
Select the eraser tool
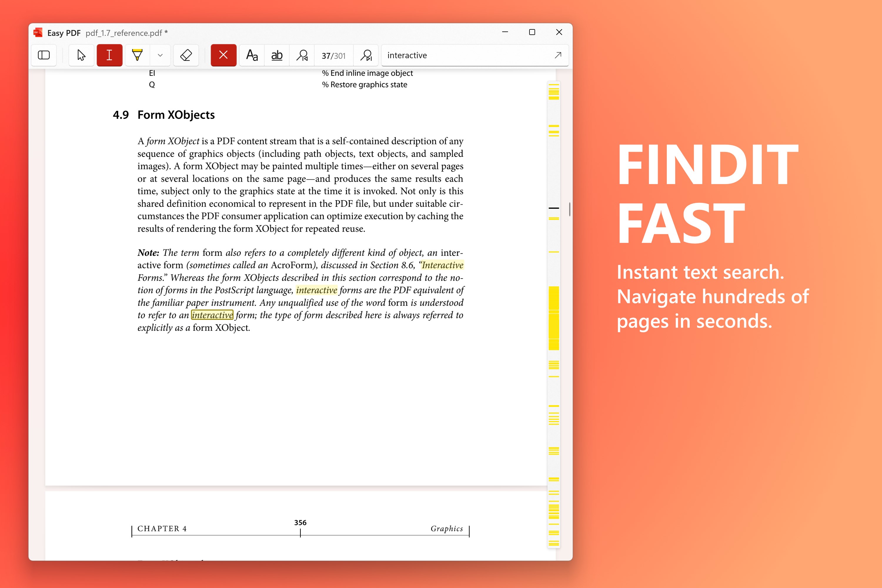[x=186, y=55]
